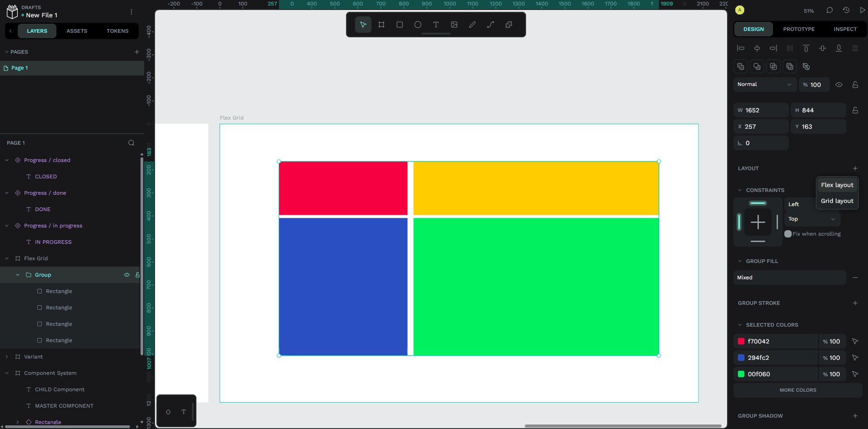Open the comments tool
868x429 pixels.
(x=829, y=10)
